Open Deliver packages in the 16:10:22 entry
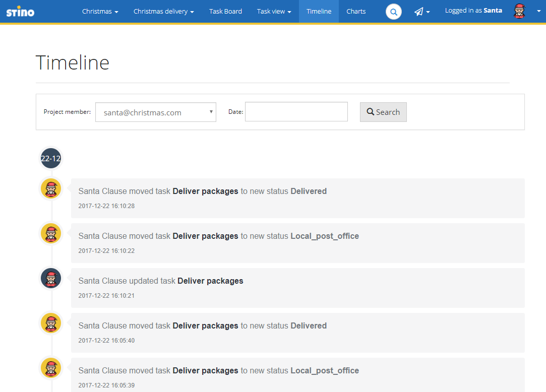The image size is (546, 392). point(206,236)
